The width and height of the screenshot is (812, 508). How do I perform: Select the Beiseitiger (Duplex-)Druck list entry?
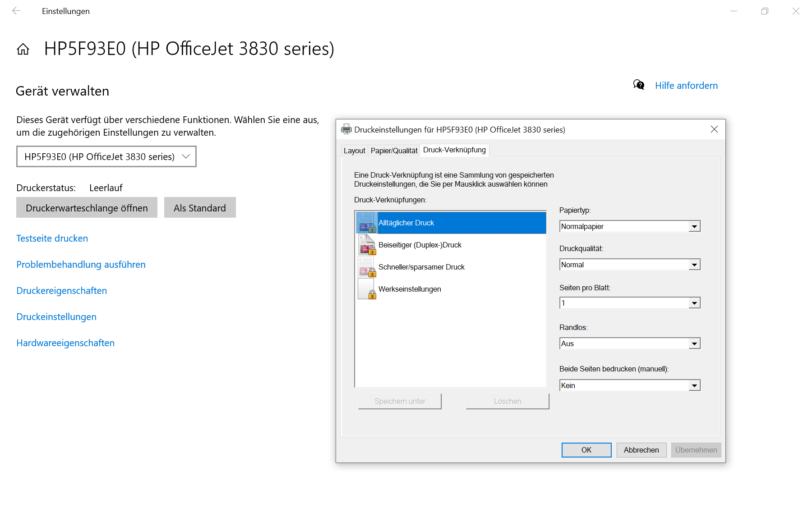(451, 245)
